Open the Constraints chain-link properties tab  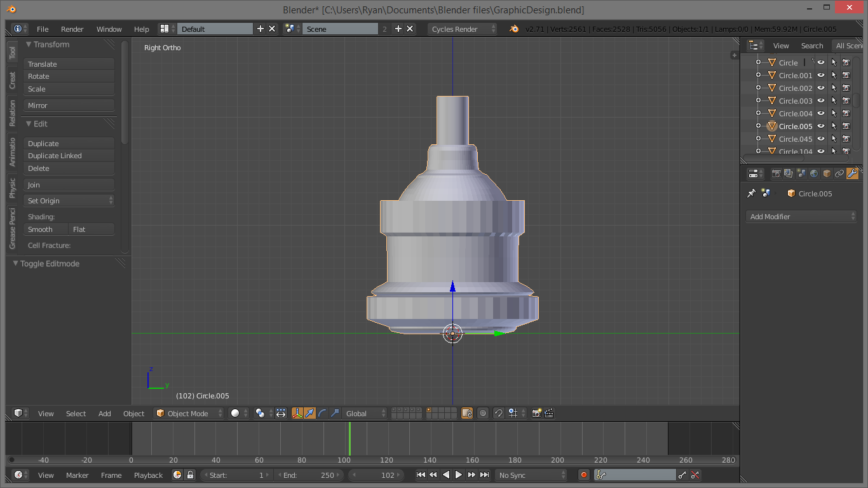[839, 173]
